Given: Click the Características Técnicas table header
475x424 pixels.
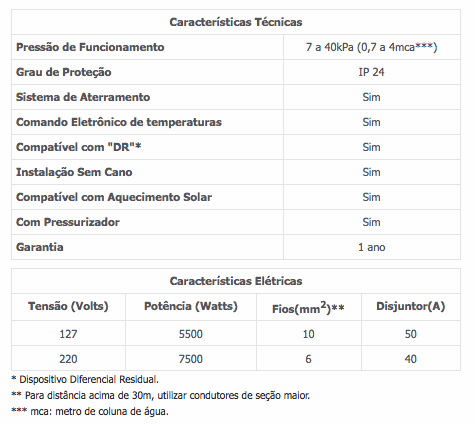Looking at the screenshot, I should click(x=236, y=22).
